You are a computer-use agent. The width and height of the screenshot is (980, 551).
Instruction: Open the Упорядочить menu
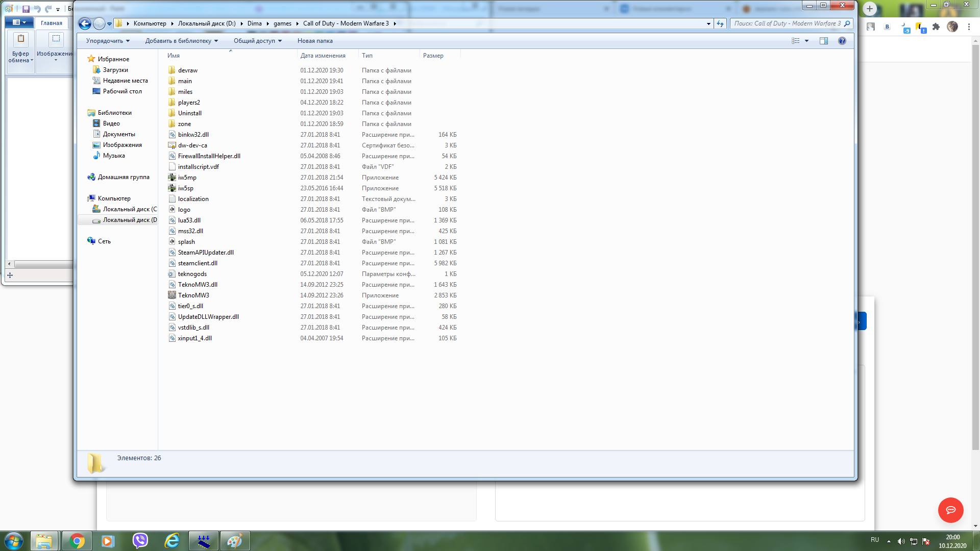click(108, 41)
